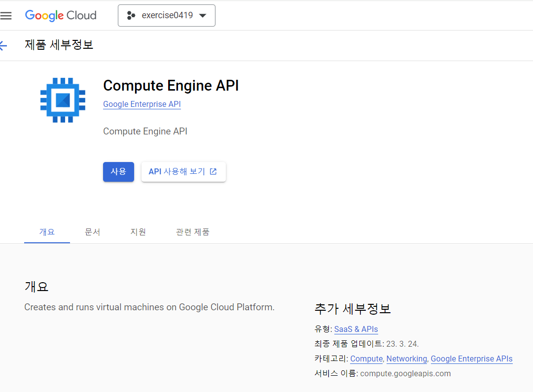This screenshot has width=533, height=392.
Task: Open the exercise0419 project selector dropdown
Action: [x=167, y=16]
